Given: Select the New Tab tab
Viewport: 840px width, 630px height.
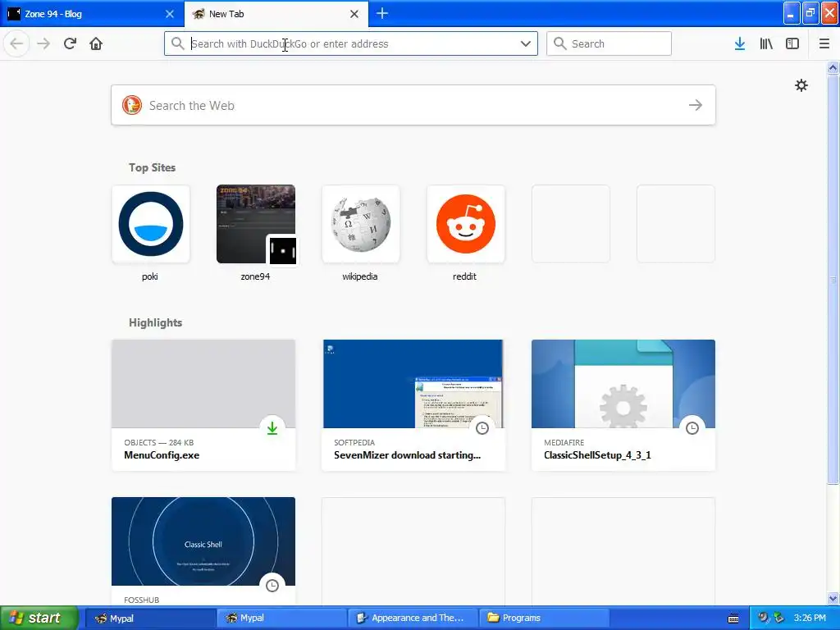Looking at the screenshot, I should pos(276,14).
